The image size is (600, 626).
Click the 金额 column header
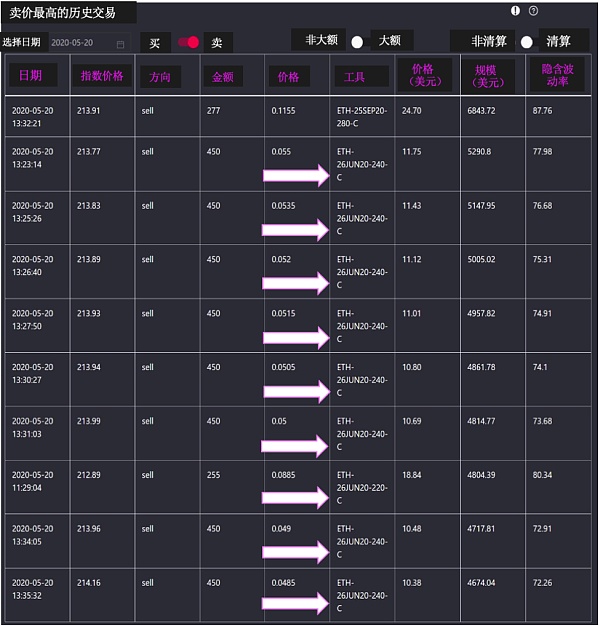[223, 77]
